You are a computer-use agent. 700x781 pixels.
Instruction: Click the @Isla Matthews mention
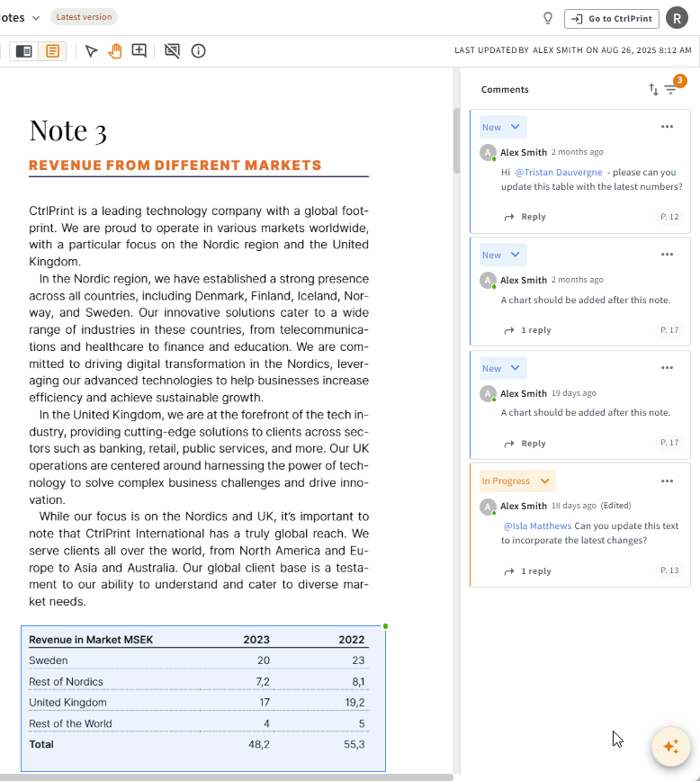(x=537, y=526)
